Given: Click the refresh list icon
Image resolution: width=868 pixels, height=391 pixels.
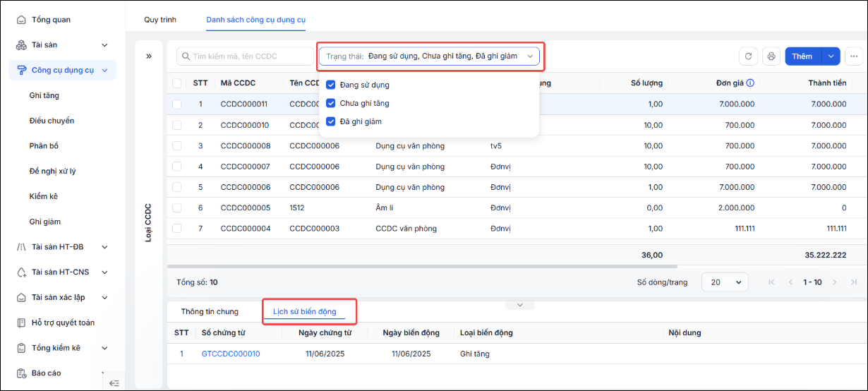Looking at the screenshot, I should (x=749, y=56).
